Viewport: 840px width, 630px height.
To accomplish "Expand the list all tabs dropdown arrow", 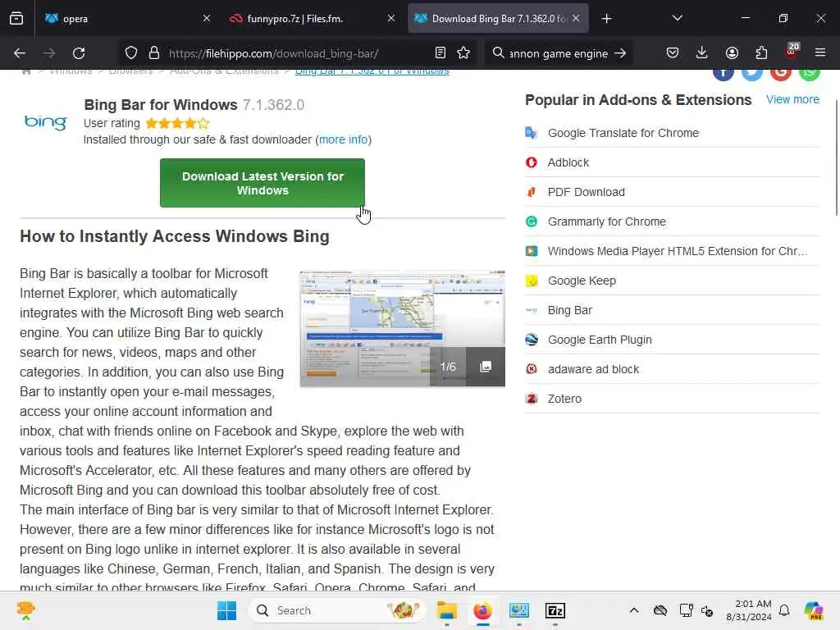I will (x=677, y=18).
